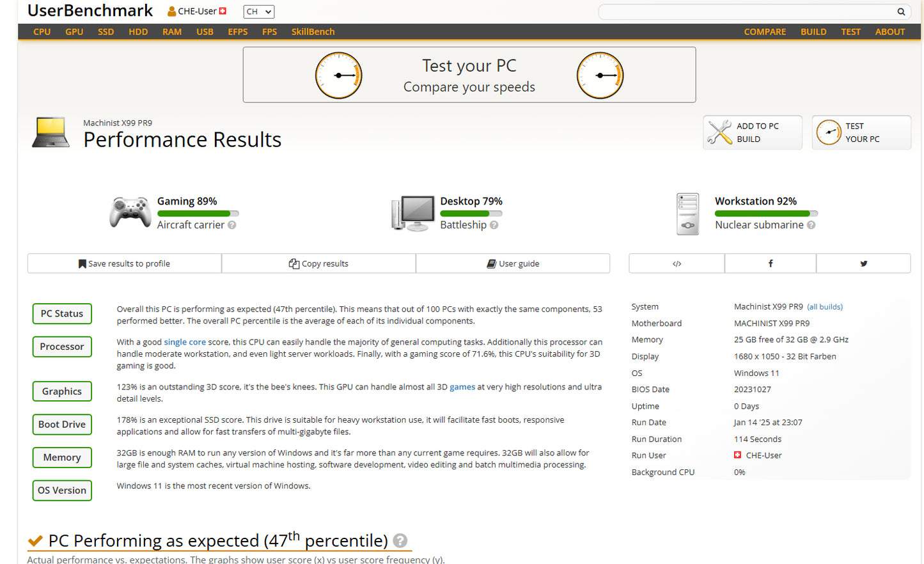
Task: Click the embed code icon button
Action: (677, 263)
